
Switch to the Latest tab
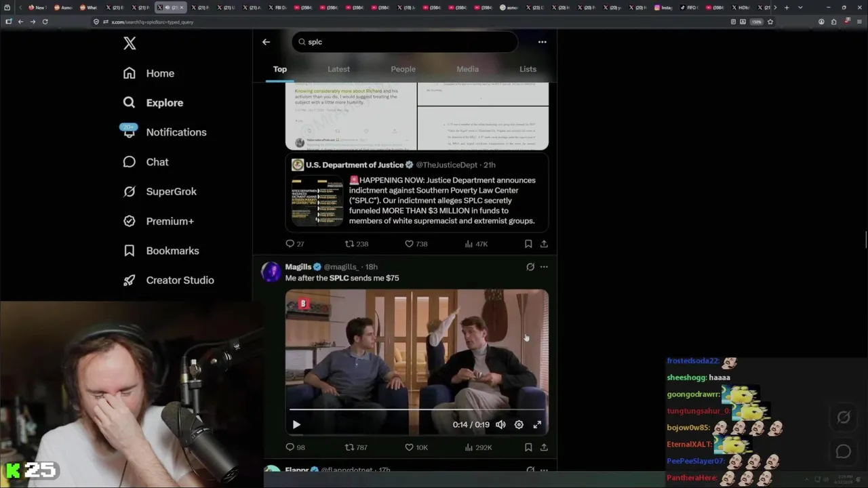point(338,69)
